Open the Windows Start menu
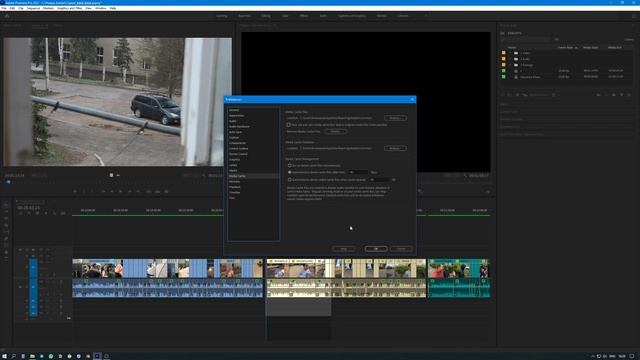The height and width of the screenshot is (360, 640). tap(4, 356)
